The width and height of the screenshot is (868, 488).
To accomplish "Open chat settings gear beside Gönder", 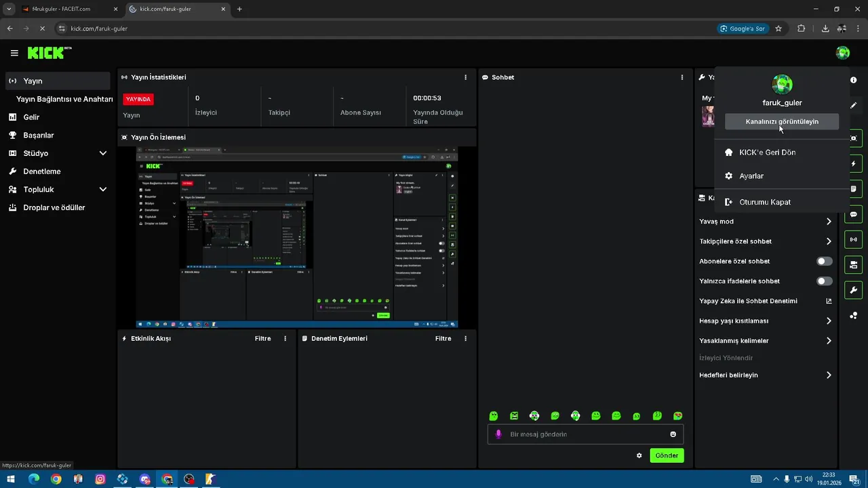I will click(x=639, y=455).
